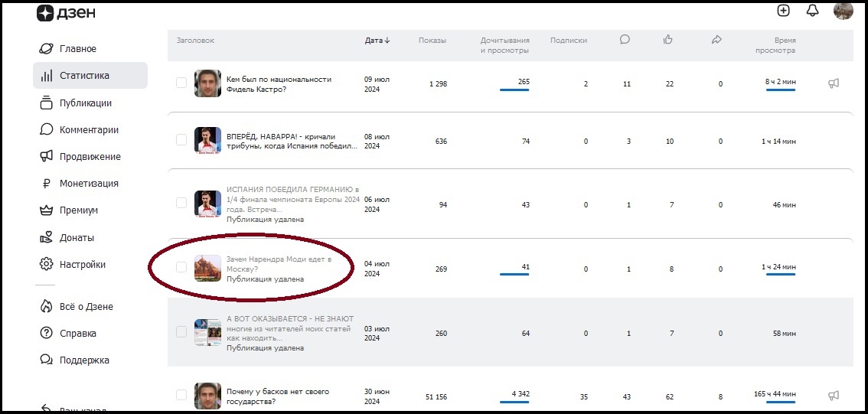Click the Заголовок column header

click(x=195, y=41)
